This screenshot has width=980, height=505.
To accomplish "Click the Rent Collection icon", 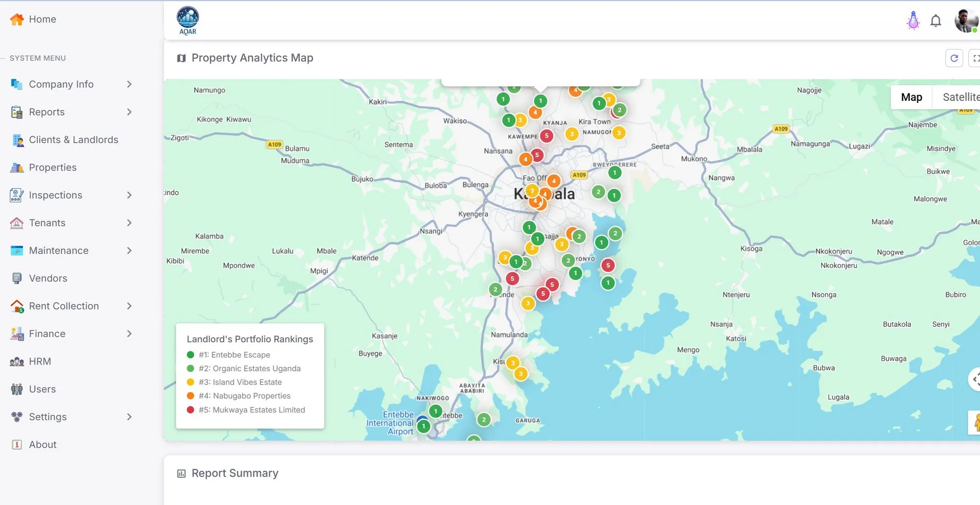I will point(17,306).
